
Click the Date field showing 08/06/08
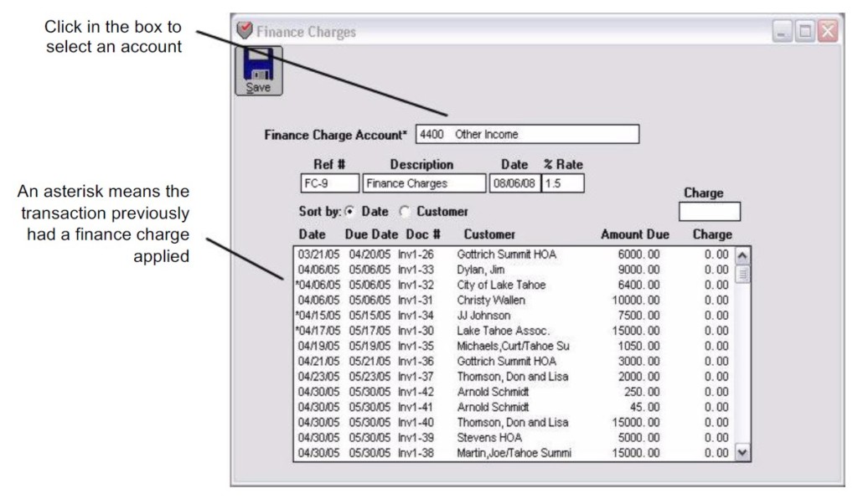(514, 183)
